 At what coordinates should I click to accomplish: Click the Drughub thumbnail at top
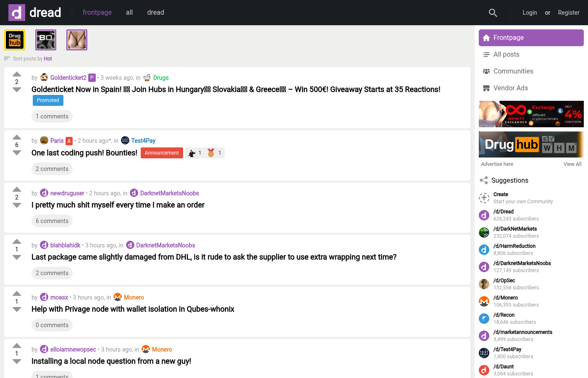point(15,40)
